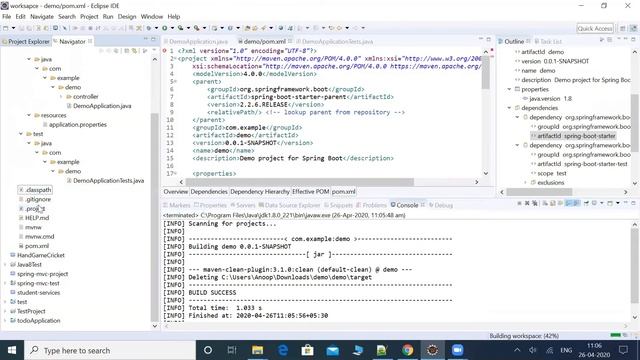Click Link with Editor in Navigator toolbar

pyautogui.click(x=134, y=51)
